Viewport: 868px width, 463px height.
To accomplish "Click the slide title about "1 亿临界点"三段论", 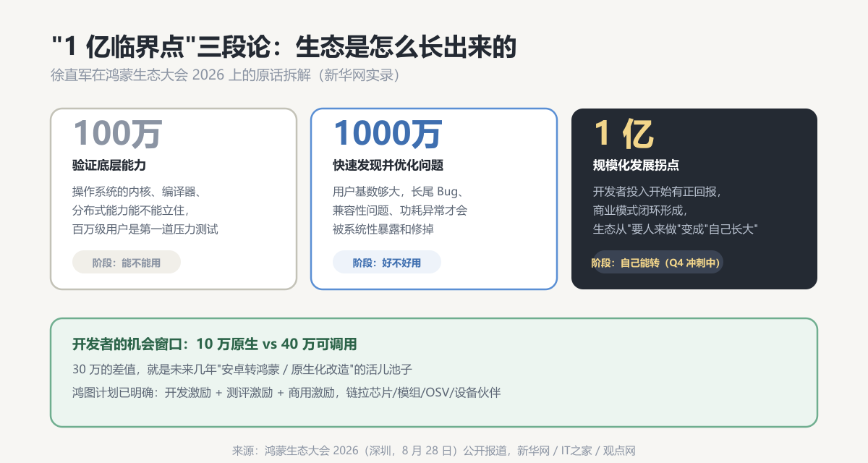I will click(284, 46).
